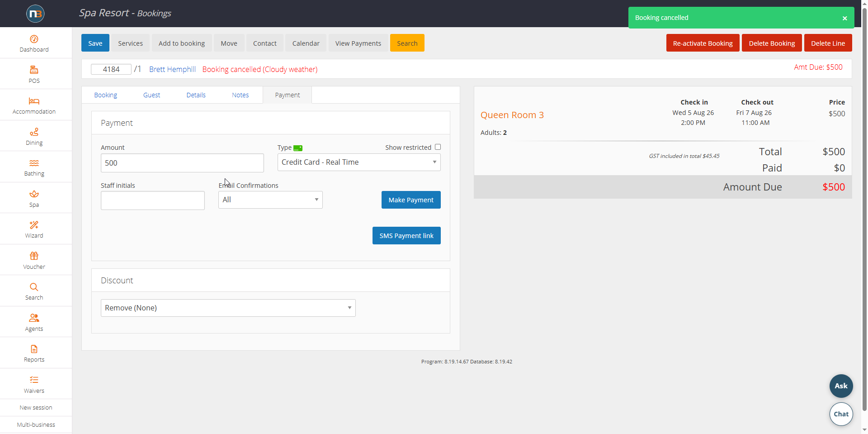Viewport: 868px width, 434px height.
Task: Click the 'Wed 5 Aug 26' check-in date
Action: click(x=693, y=113)
